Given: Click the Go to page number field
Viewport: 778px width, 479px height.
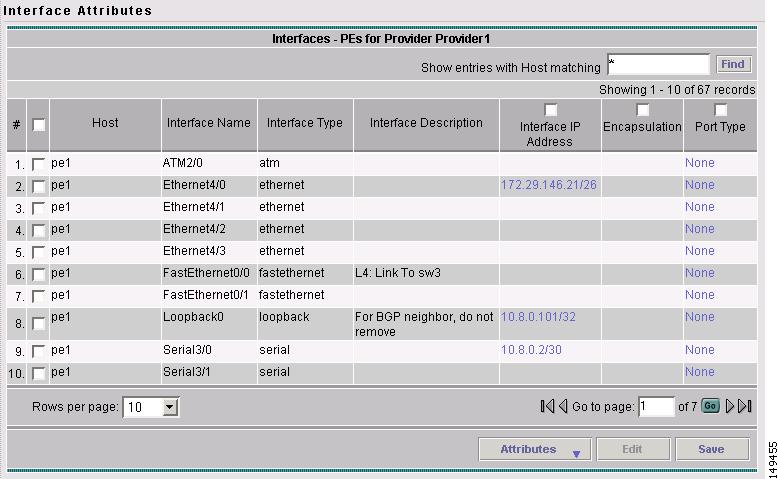Looking at the screenshot, I should [656, 407].
